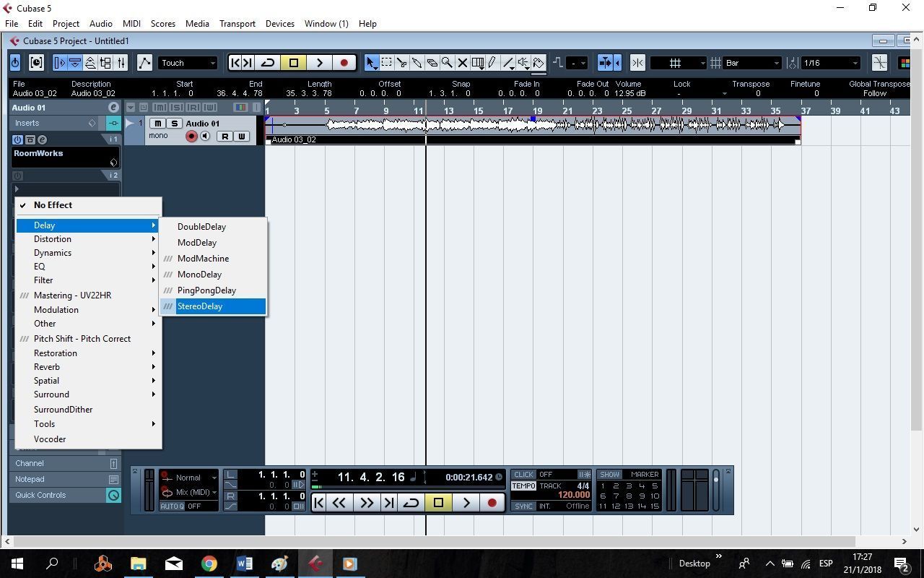Viewport: 924px width, 578px height.
Task: Select the Play speaker tool
Action: click(523, 63)
